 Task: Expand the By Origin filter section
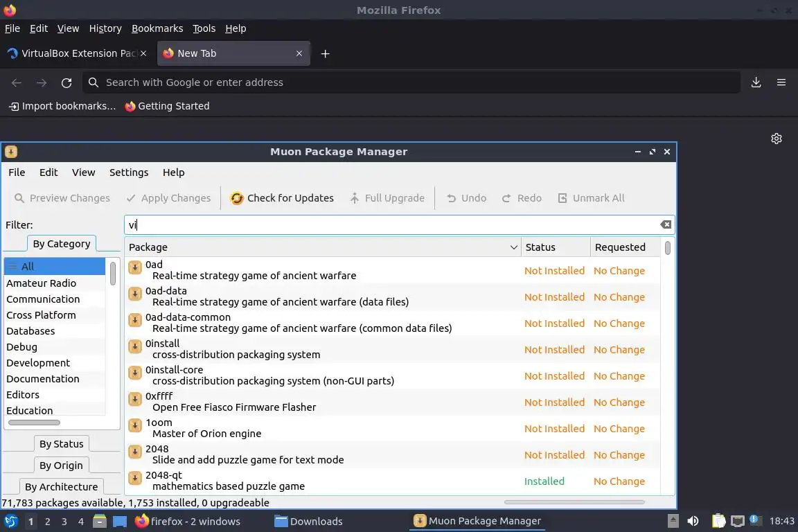[61, 465]
